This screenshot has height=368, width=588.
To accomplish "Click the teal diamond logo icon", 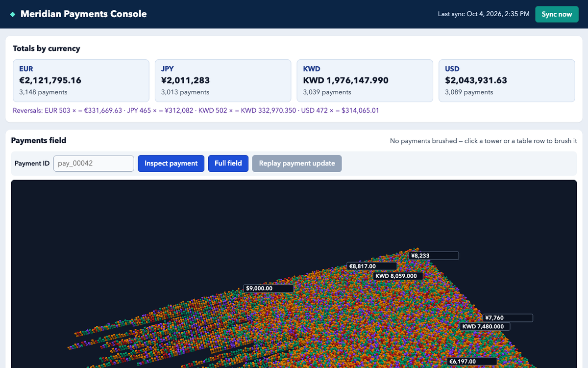I will click(x=13, y=14).
